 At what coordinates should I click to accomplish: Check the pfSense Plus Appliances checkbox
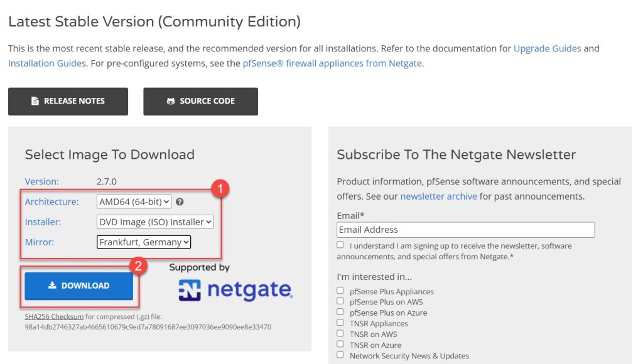click(340, 291)
